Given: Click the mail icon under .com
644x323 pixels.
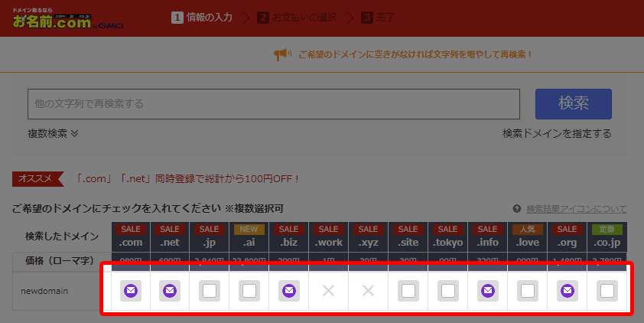Looking at the screenshot, I should tap(130, 291).
